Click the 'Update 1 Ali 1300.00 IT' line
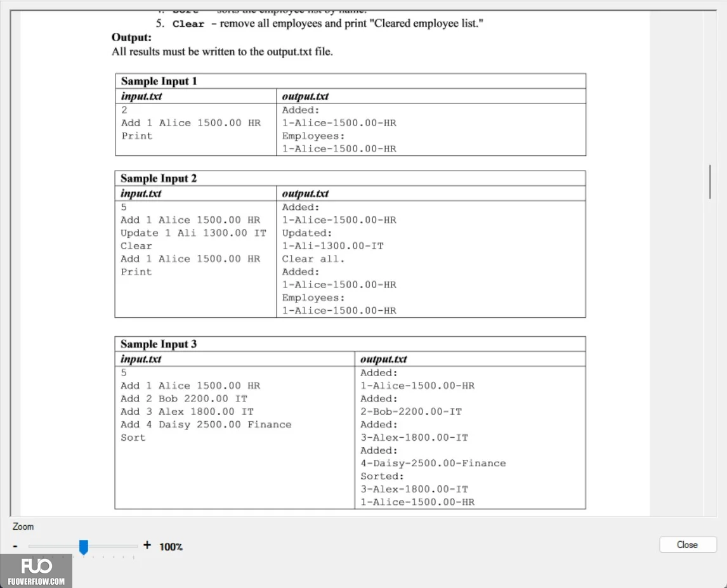The image size is (727, 588). pos(193,233)
